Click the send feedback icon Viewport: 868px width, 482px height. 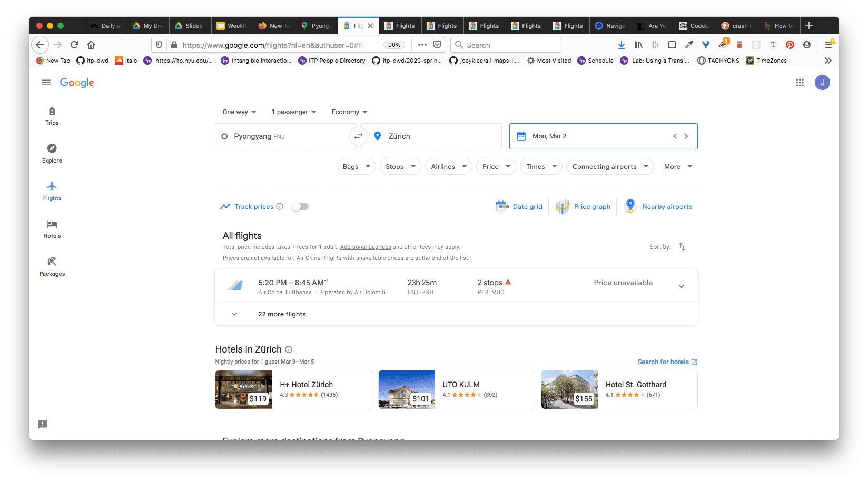43,424
